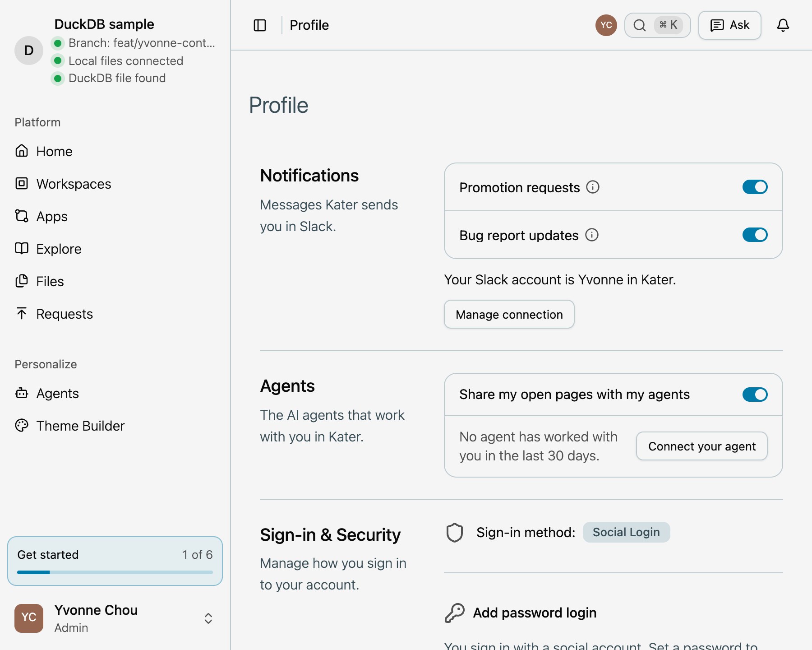Click the Files icon in sidebar

[x=22, y=281]
